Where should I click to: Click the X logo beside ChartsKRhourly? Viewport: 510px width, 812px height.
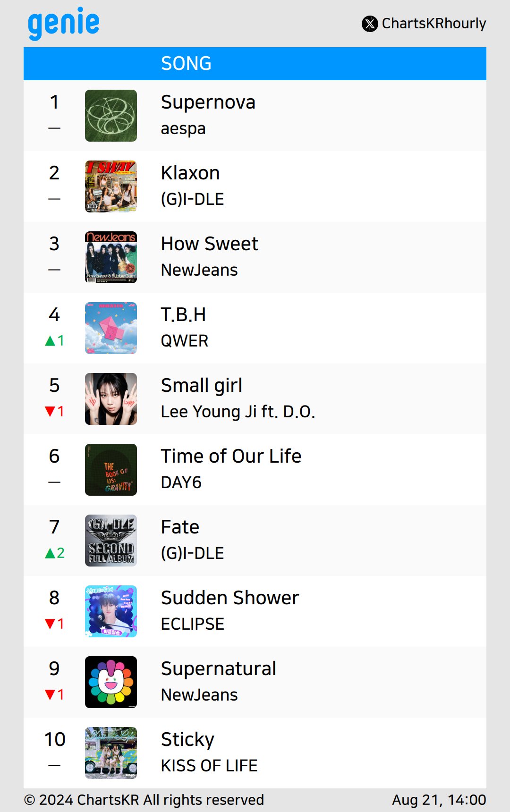tap(370, 24)
